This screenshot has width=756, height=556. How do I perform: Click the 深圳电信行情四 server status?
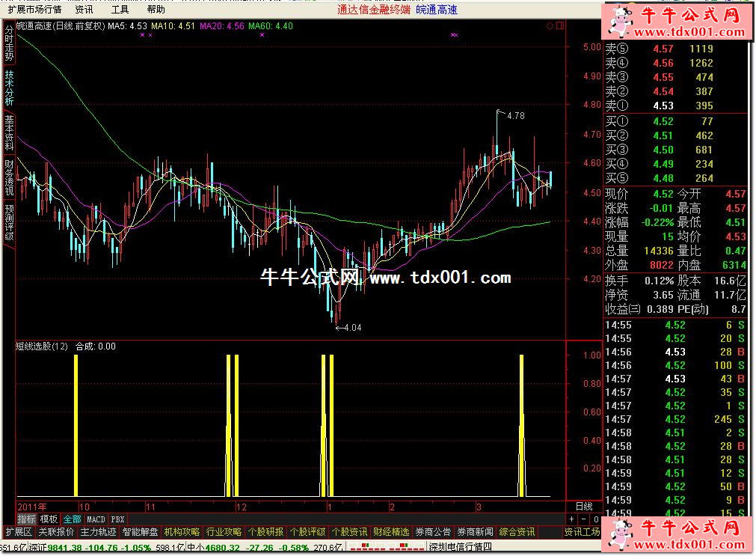pos(461,547)
